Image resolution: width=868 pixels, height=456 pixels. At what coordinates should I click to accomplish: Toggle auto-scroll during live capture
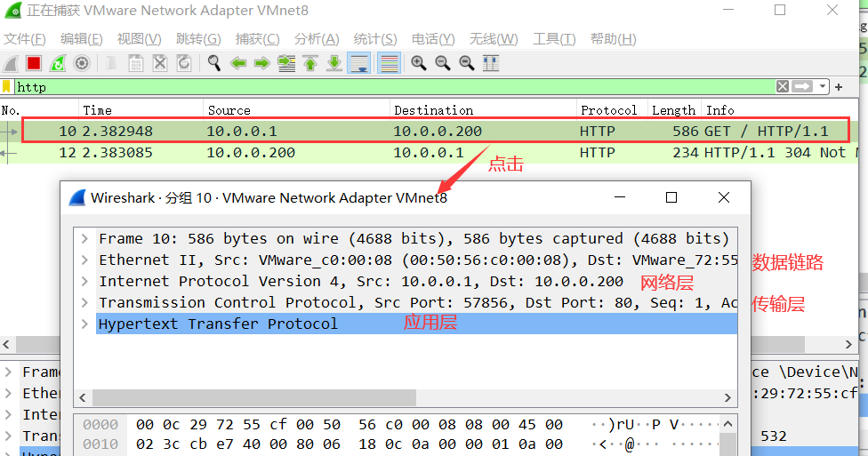(358, 64)
